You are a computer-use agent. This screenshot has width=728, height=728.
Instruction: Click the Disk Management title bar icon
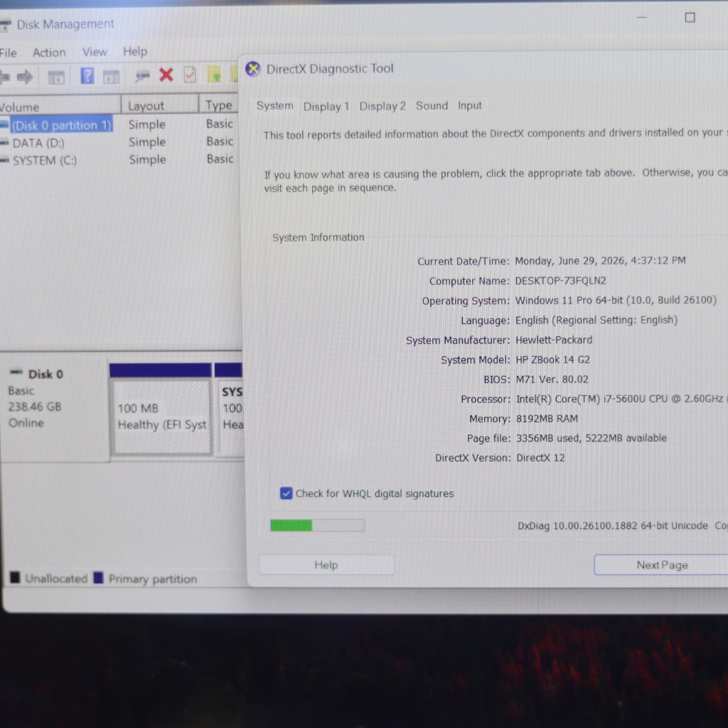click(x=5, y=25)
